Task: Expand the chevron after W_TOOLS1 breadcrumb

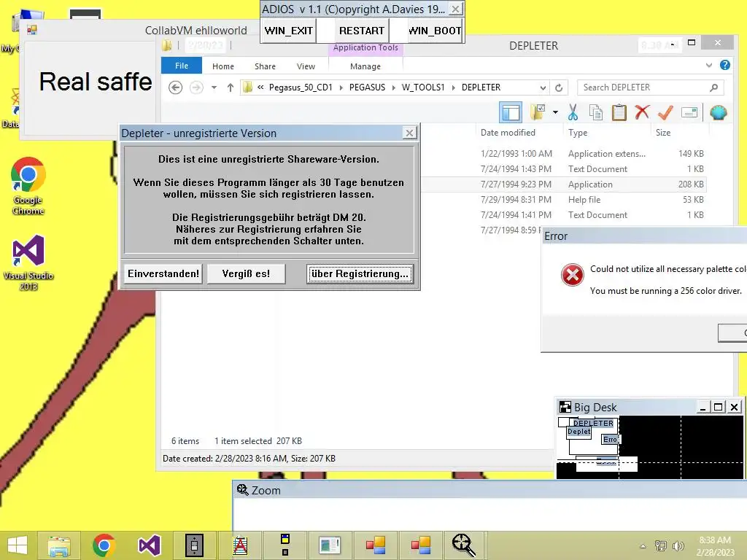Action: tap(453, 87)
